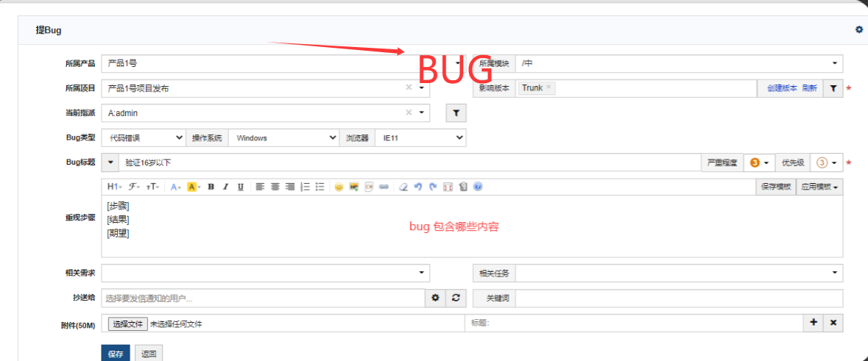The image size is (868, 361).
Task: Click the 选择文件 button
Action: pos(128,324)
